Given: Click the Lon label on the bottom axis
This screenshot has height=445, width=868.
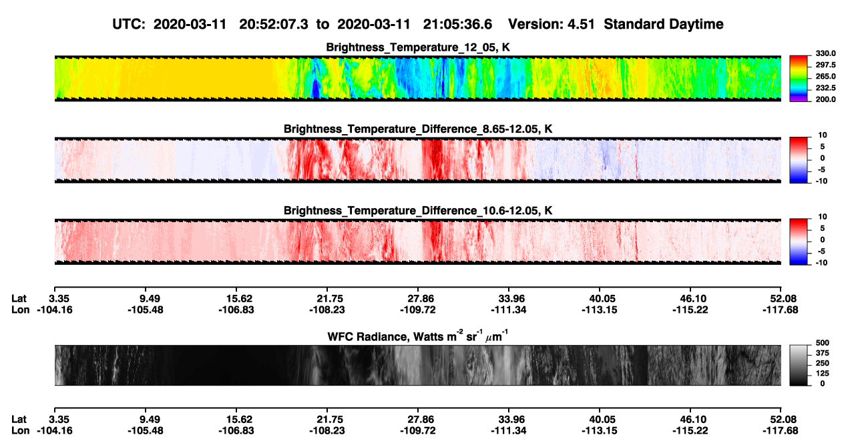Looking at the screenshot, I should [x=20, y=430].
